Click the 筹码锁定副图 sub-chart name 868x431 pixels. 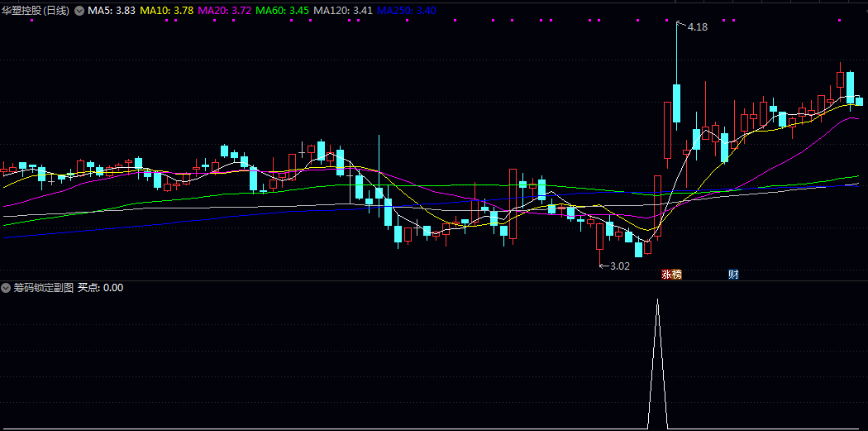[x=43, y=288]
